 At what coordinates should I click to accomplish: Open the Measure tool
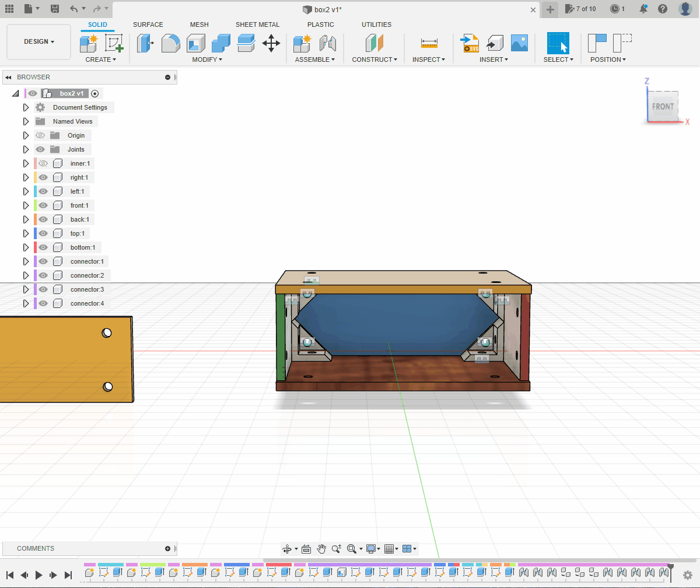tap(429, 43)
